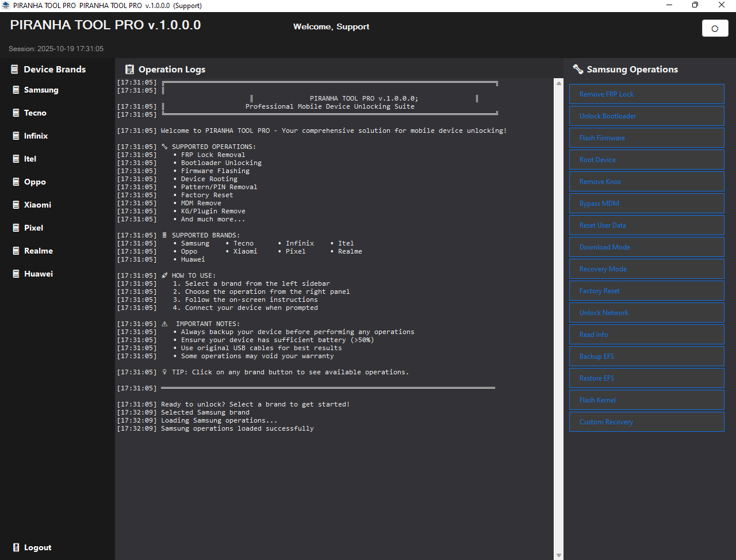The width and height of the screenshot is (736, 560).
Task: Enter Download Mode
Action: 646,247
